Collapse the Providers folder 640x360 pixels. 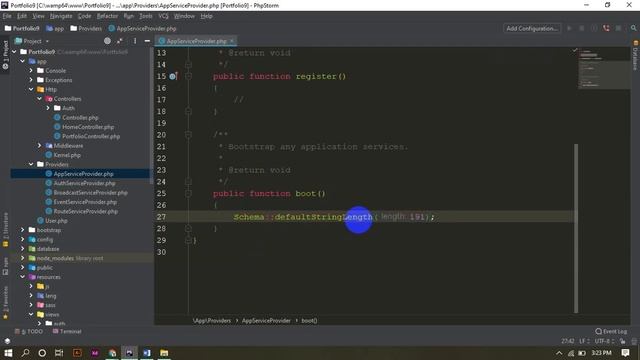click(x=31, y=164)
